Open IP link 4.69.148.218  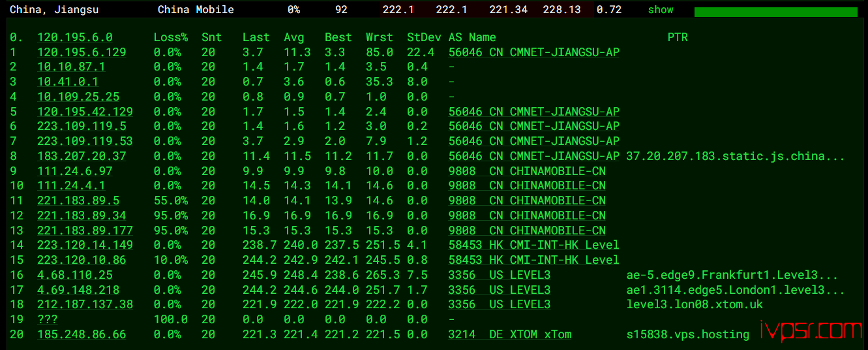[x=78, y=290]
